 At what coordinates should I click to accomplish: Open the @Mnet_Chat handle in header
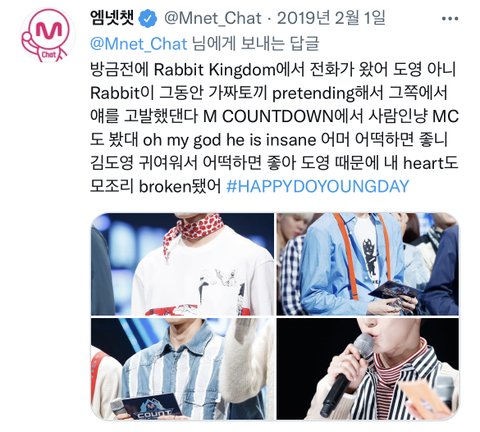(212, 18)
